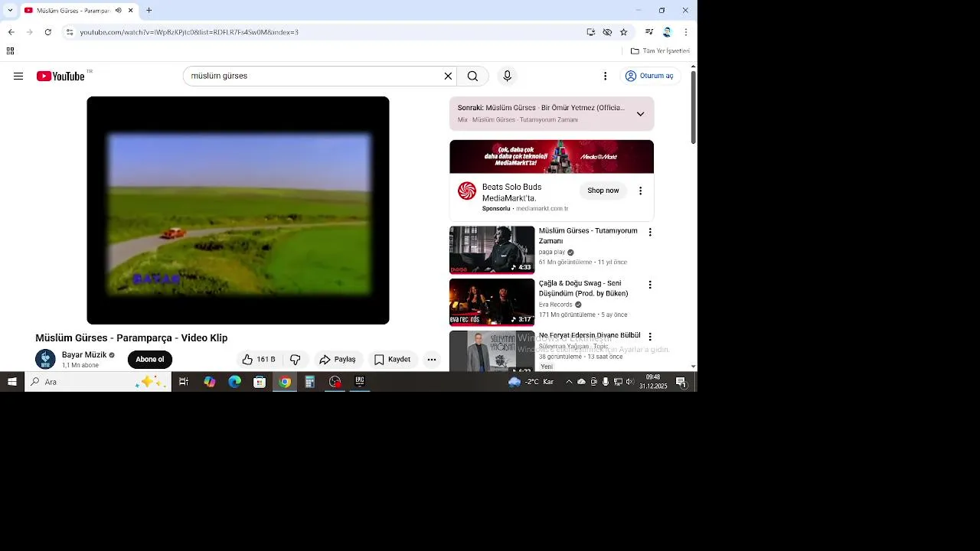Dislike the video with thumbs-down

pyautogui.click(x=296, y=360)
